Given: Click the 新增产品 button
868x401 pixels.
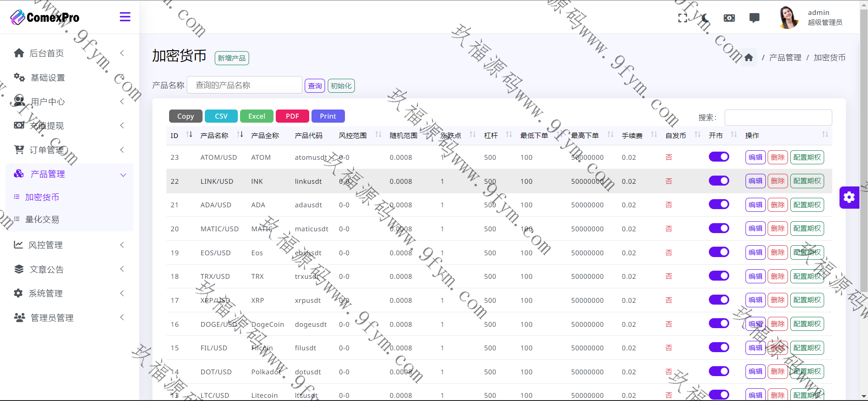Looking at the screenshot, I should [x=231, y=58].
